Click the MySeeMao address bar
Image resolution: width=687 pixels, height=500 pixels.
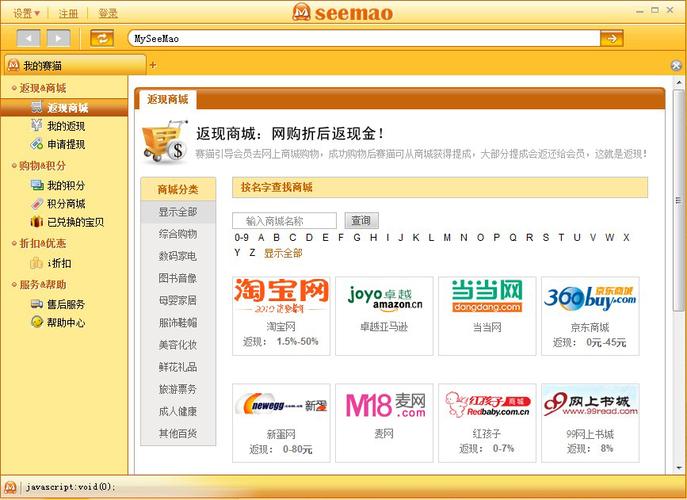[364, 38]
